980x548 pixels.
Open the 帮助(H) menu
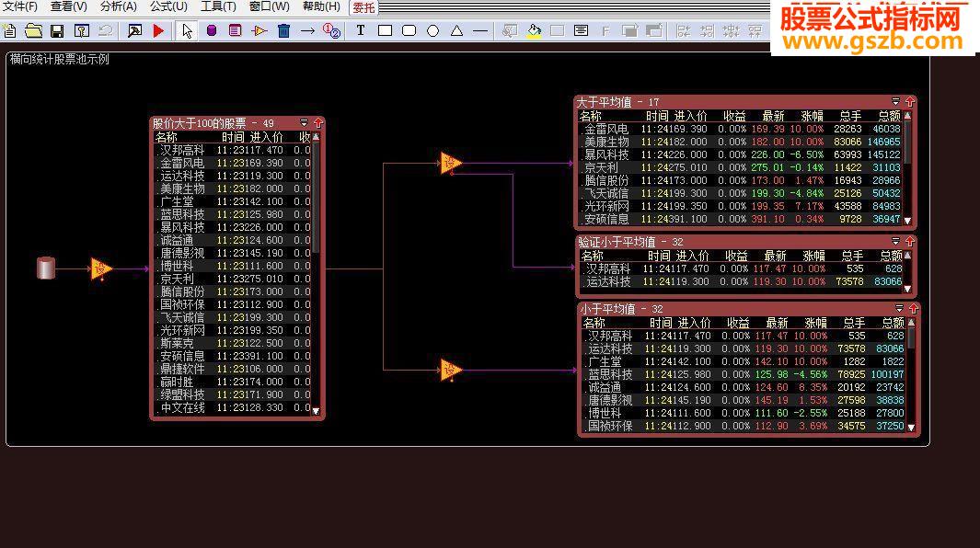(x=321, y=6)
